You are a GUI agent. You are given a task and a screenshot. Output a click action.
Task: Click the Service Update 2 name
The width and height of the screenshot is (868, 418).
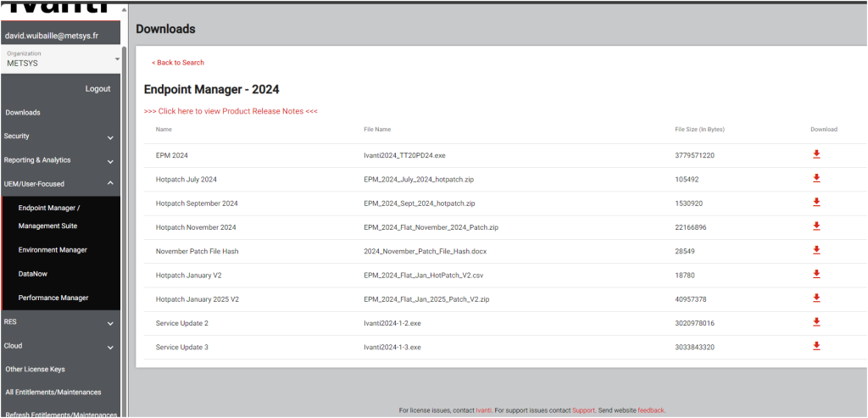click(182, 323)
